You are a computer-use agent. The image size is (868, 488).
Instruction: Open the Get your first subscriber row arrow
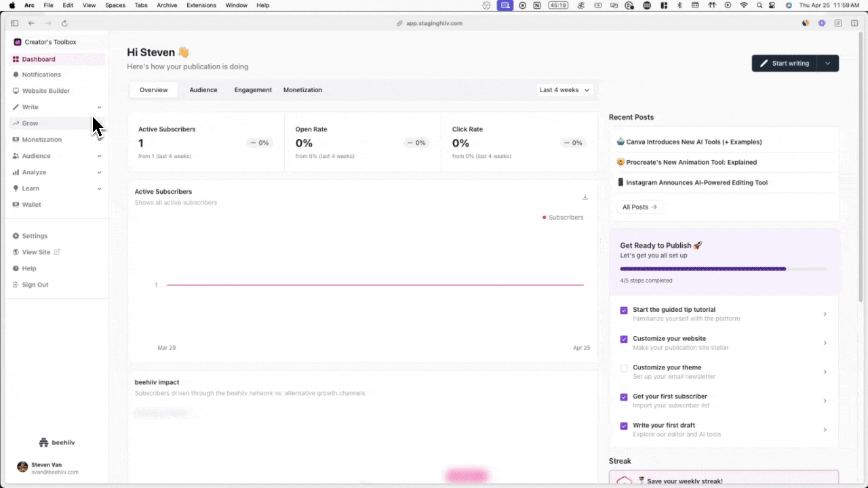pyautogui.click(x=825, y=401)
